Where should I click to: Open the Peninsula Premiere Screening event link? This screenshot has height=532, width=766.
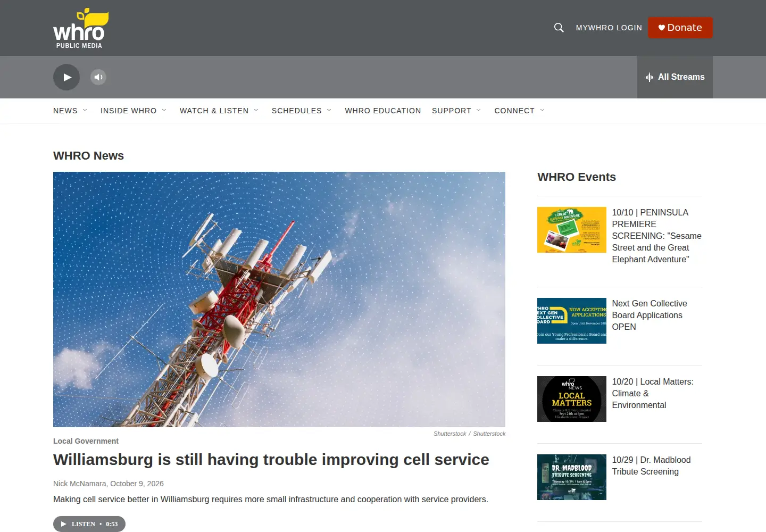point(656,236)
